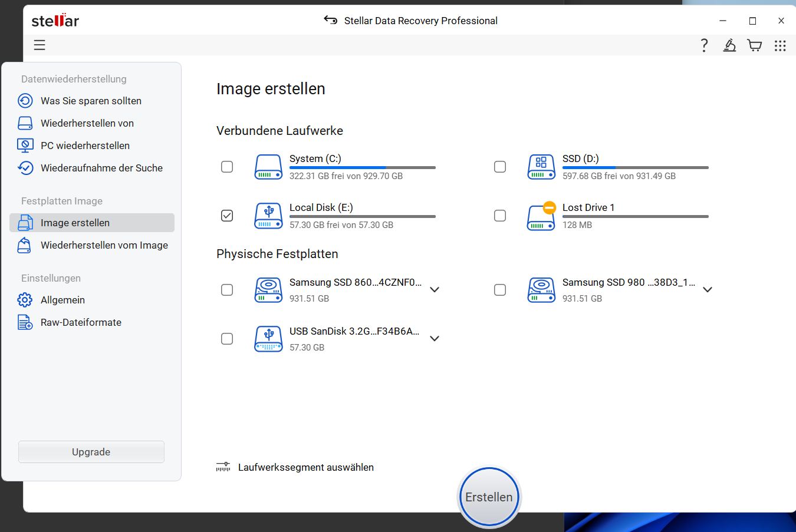Expand the USB SanDisk partitions chevron
Screen dimensions: 796x532
pos(435,338)
